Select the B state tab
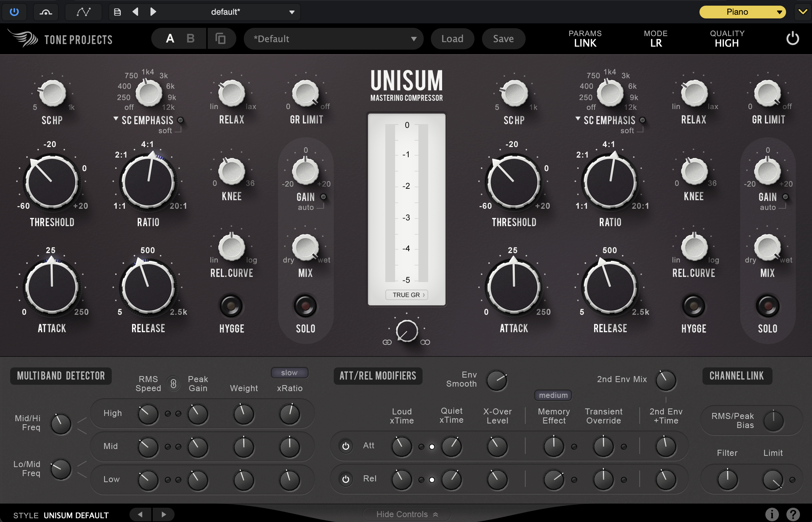Viewport: 812px width, 522px height. (x=190, y=38)
